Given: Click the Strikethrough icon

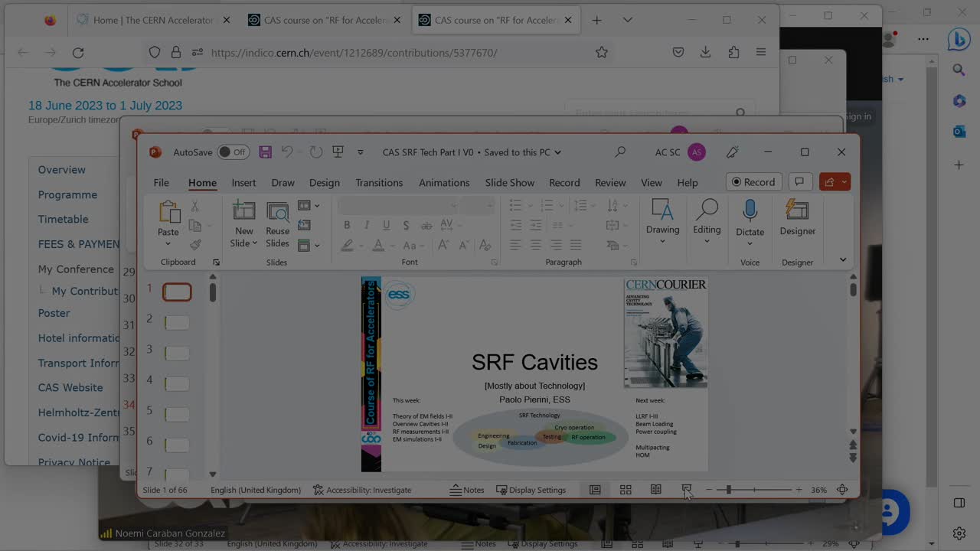Looking at the screenshot, I should click(x=426, y=225).
